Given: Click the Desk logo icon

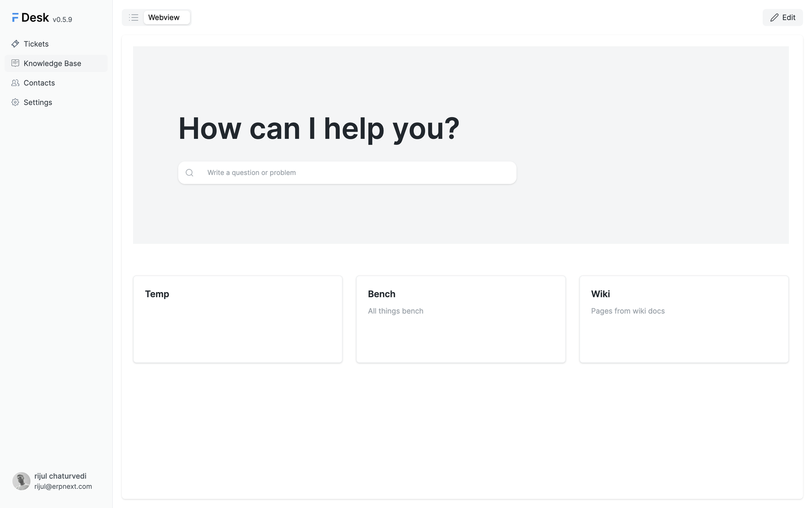Looking at the screenshot, I should click(15, 17).
